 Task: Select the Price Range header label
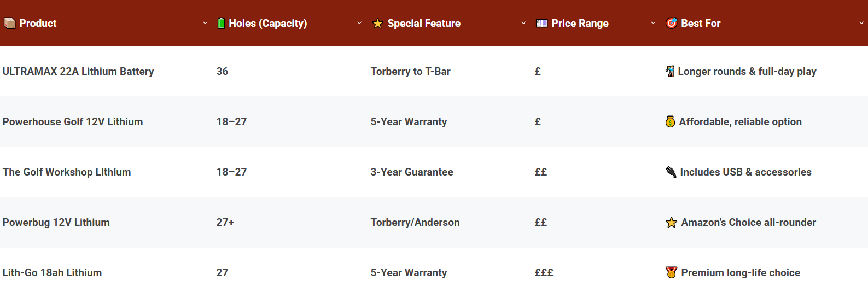(580, 24)
